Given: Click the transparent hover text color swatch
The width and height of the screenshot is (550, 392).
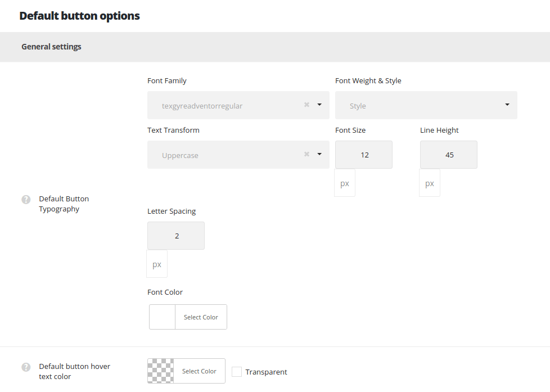Looking at the screenshot, I should [x=161, y=371].
